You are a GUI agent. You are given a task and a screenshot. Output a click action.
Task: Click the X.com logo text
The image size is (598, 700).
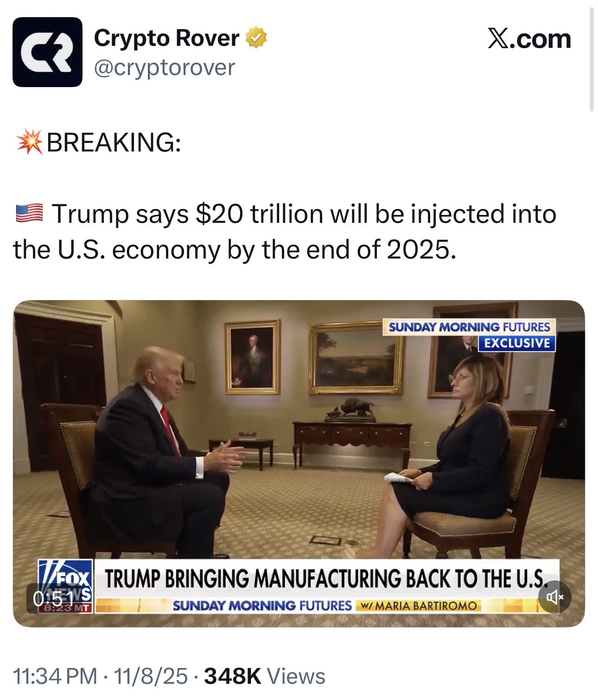pyautogui.click(x=529, y=39)
